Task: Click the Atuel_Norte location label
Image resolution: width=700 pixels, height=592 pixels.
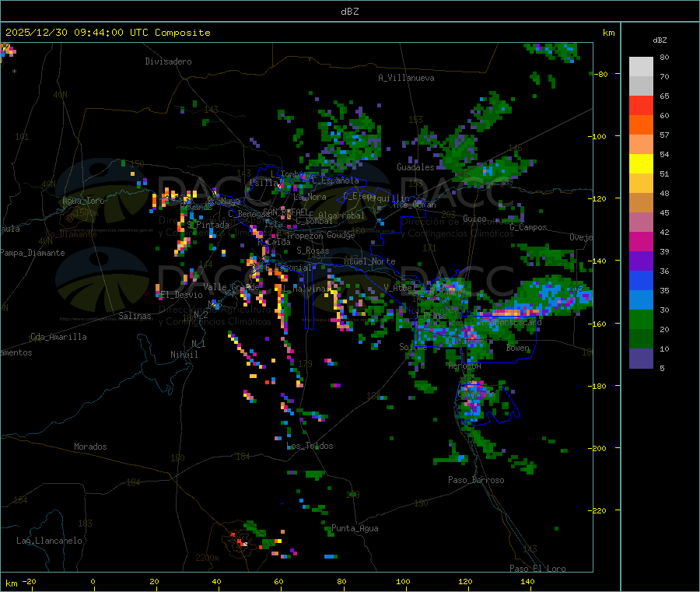Action: tap(369, 261)
